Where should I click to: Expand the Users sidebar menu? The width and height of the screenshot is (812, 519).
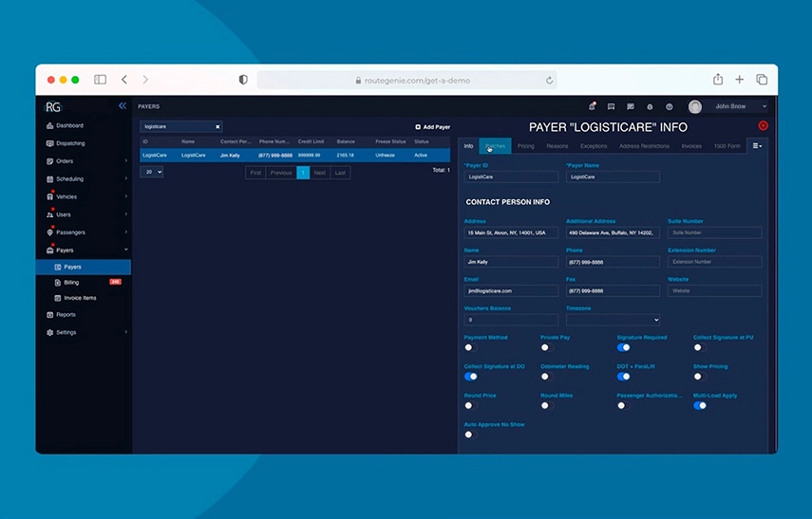126,214
